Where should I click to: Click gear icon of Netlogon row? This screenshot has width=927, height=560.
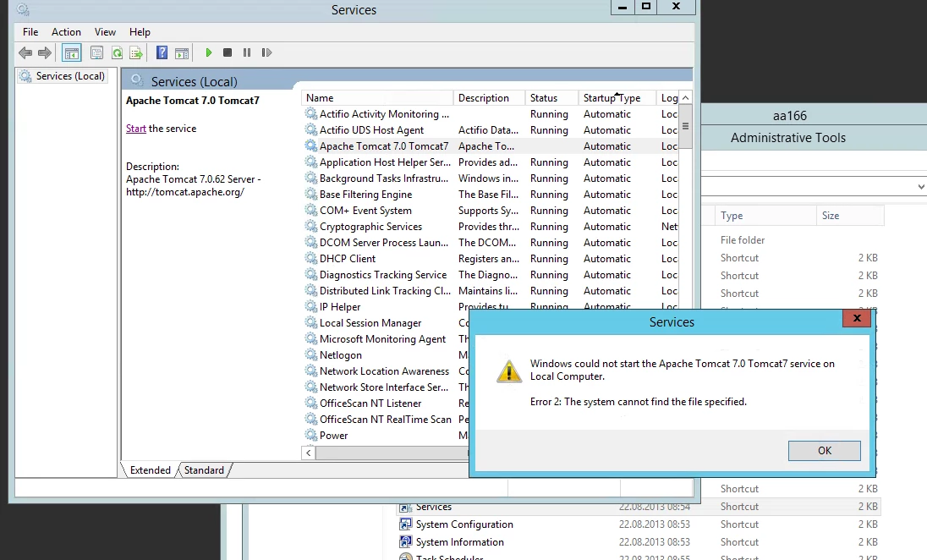tap(311, 354)
